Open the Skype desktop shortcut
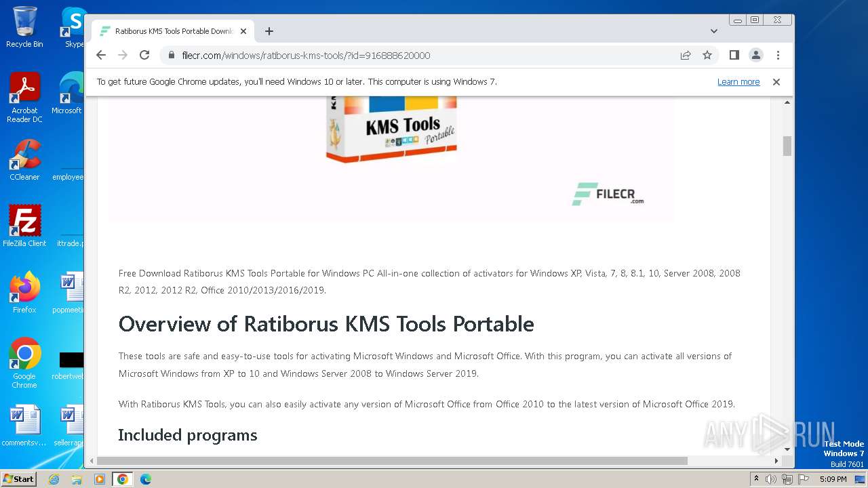 (x=73, y=28)
